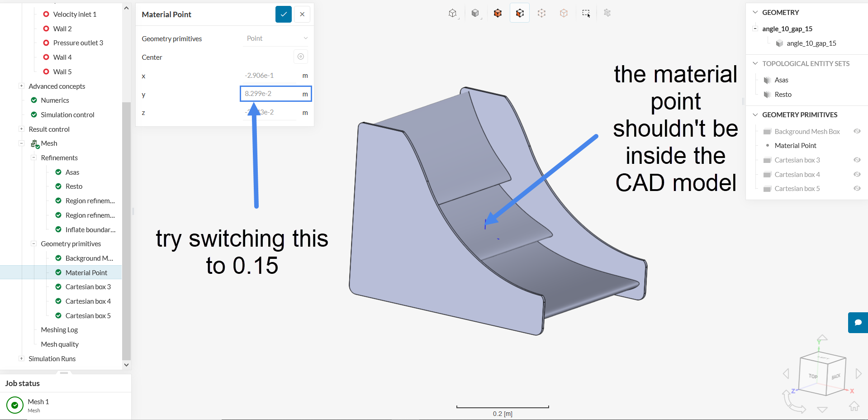Viewport: 868px width, 420px height.
Task: Toggle visibility of Cartesian box 3
Action: click(x=857, y=160)
